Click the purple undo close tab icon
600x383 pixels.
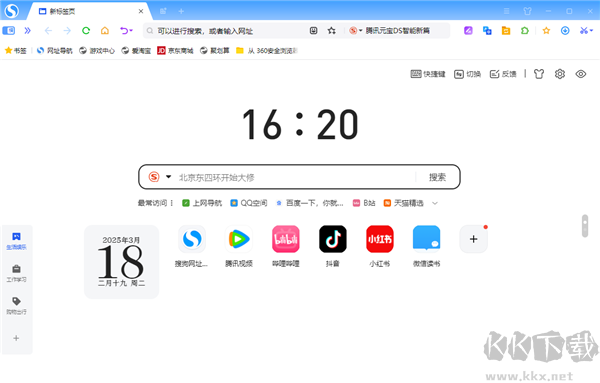click(x=126, y=31)
